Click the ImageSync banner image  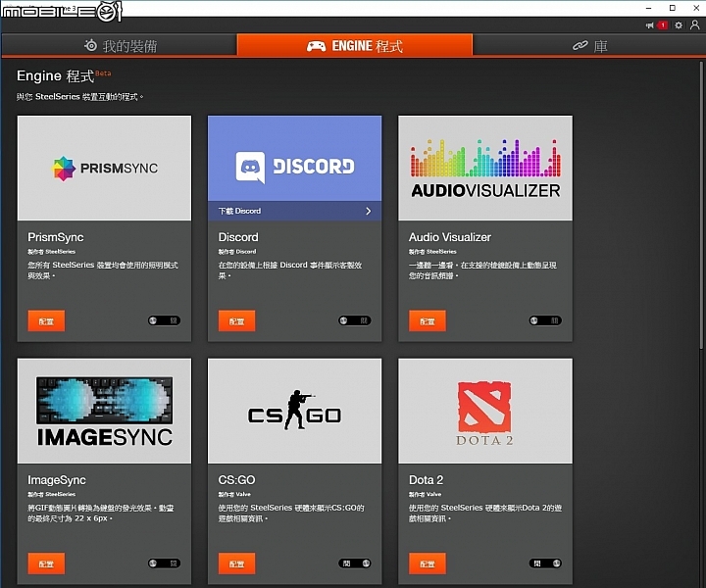tap(104, 411)
